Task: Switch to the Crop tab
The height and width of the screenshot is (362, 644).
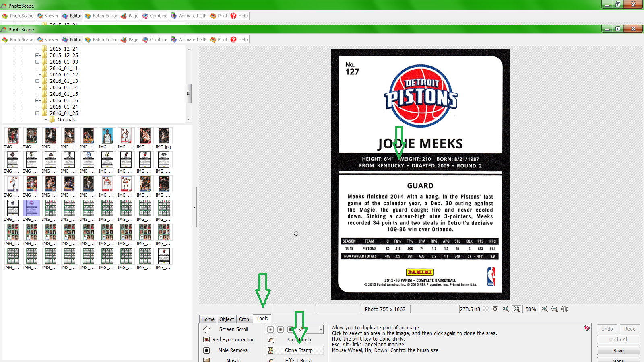Action: coord(244,319)
